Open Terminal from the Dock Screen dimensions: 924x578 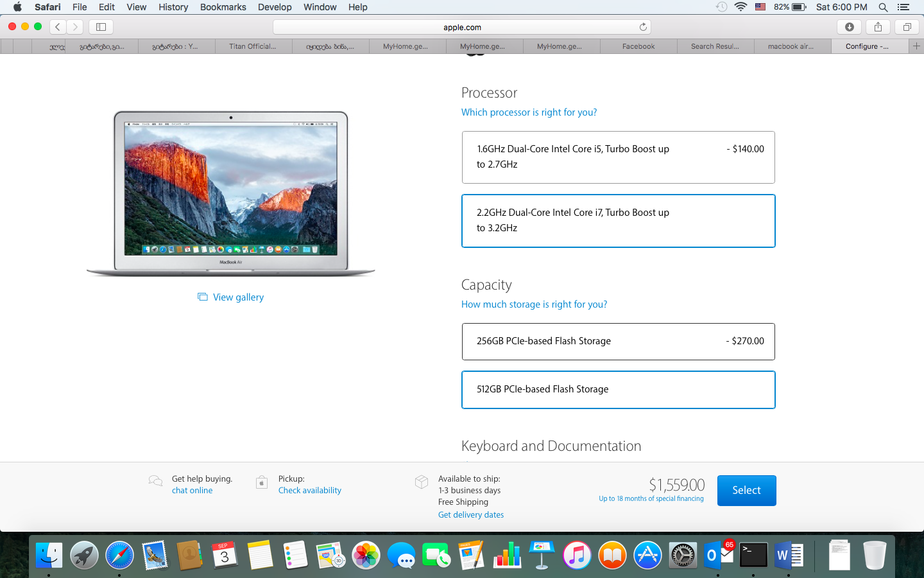tap(753, 556)
